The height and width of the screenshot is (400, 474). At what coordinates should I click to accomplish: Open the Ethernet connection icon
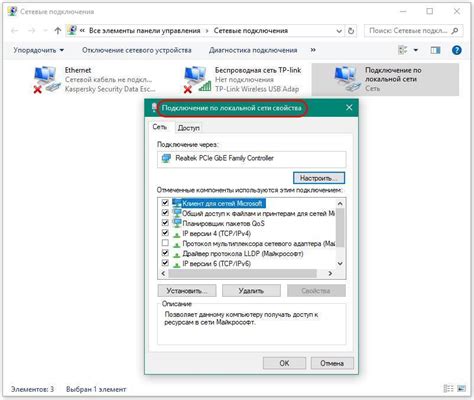click(x=46, y=79)
